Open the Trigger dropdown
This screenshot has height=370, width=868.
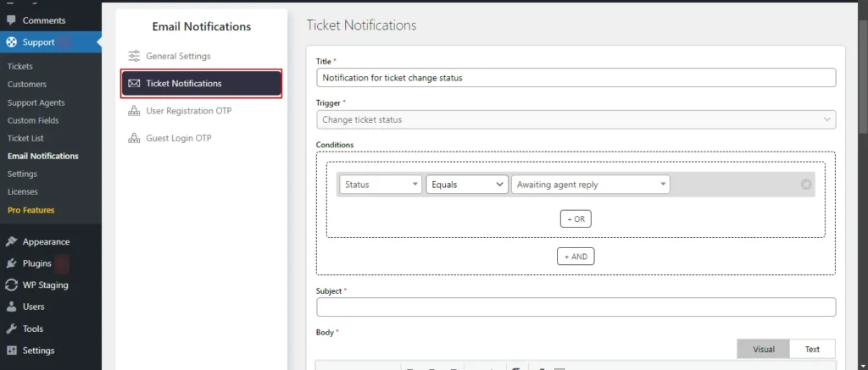[576, 120]
